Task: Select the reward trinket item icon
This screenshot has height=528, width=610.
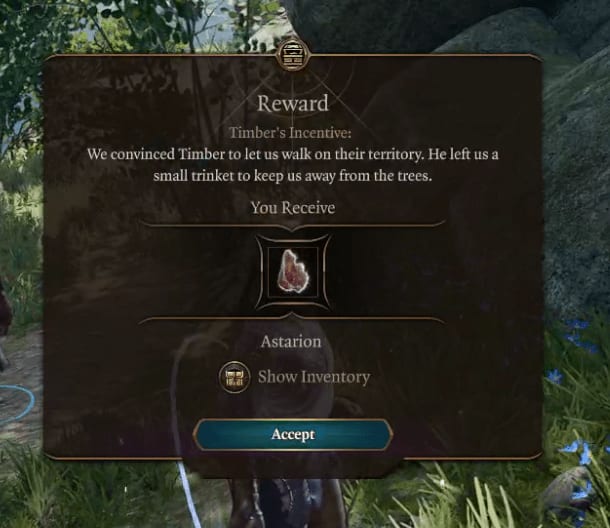Action: pyautogui.click(x=293, y=271)
